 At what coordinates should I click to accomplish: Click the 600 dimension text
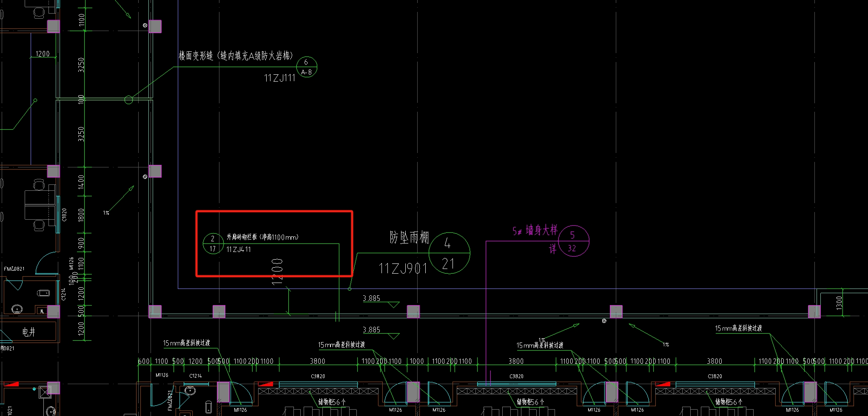coord(144,361)
